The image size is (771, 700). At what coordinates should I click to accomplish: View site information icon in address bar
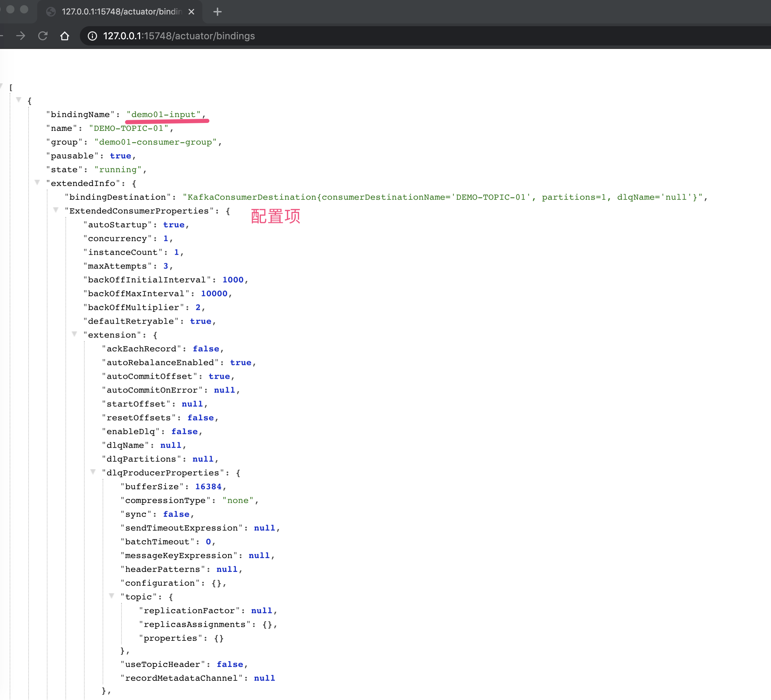(92, 36)
